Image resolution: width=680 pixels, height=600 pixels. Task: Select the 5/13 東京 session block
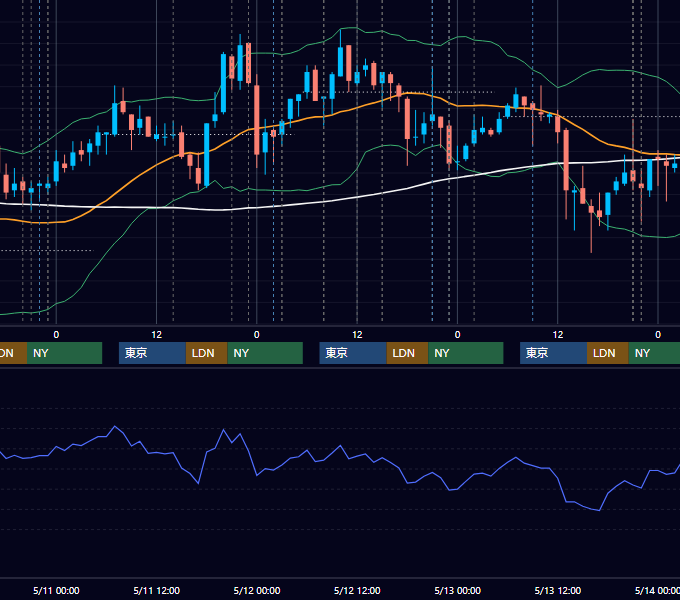click(x=553, y=353)
